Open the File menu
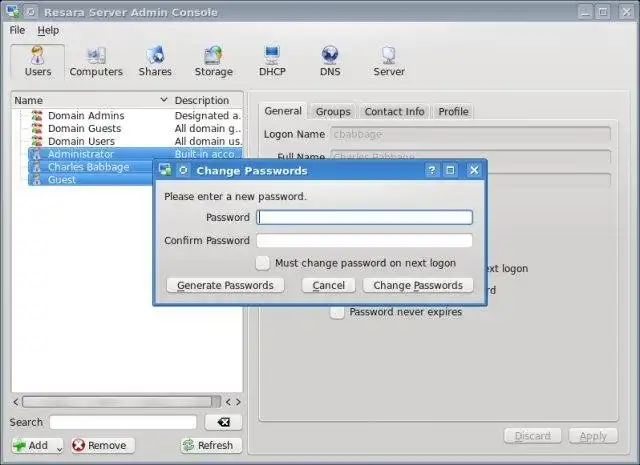The width and height of the screenshot is (640, 465). [x=17, y=30]
